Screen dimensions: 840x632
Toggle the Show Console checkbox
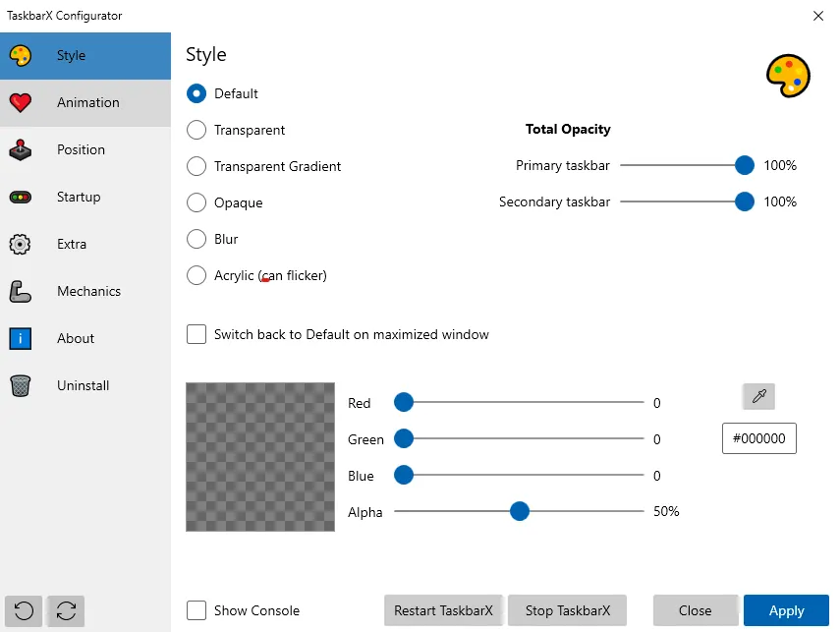click(196, 610)
